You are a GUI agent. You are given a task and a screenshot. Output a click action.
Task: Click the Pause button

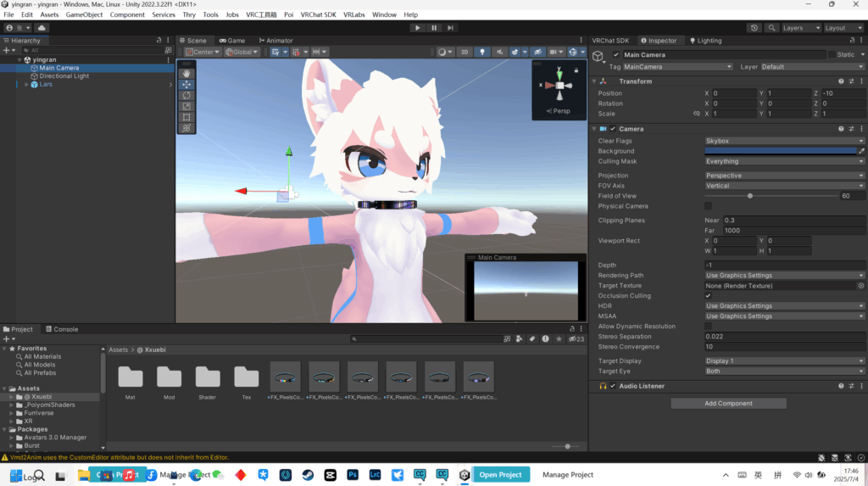(x=434, y=28)
